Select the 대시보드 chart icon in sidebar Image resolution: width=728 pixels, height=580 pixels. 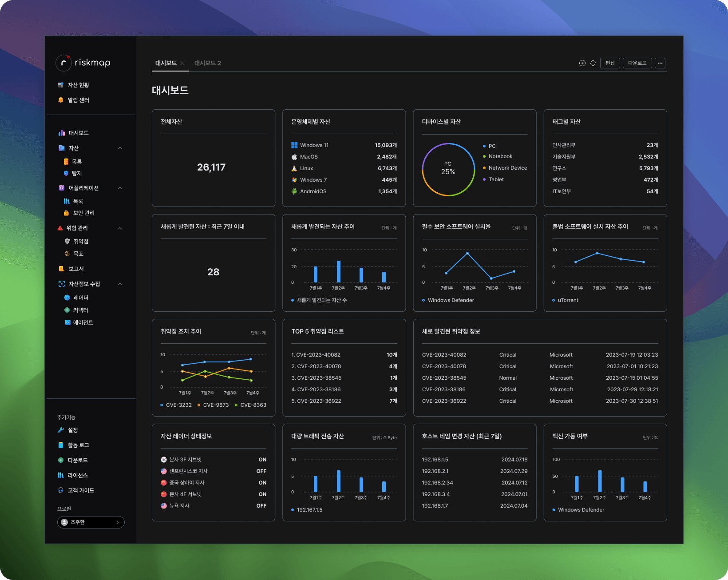(x=61, y=133)
